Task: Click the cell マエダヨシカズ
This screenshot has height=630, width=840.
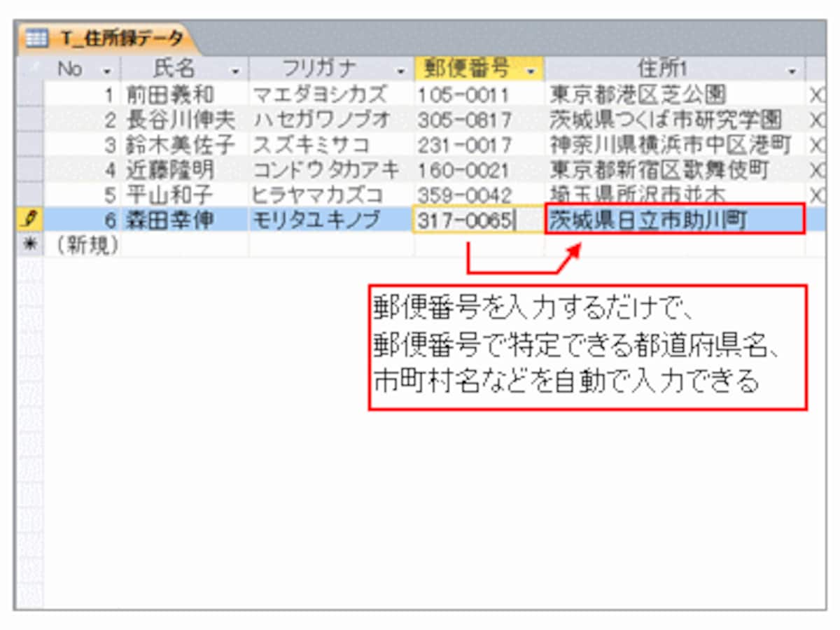Action: point(331,94)
